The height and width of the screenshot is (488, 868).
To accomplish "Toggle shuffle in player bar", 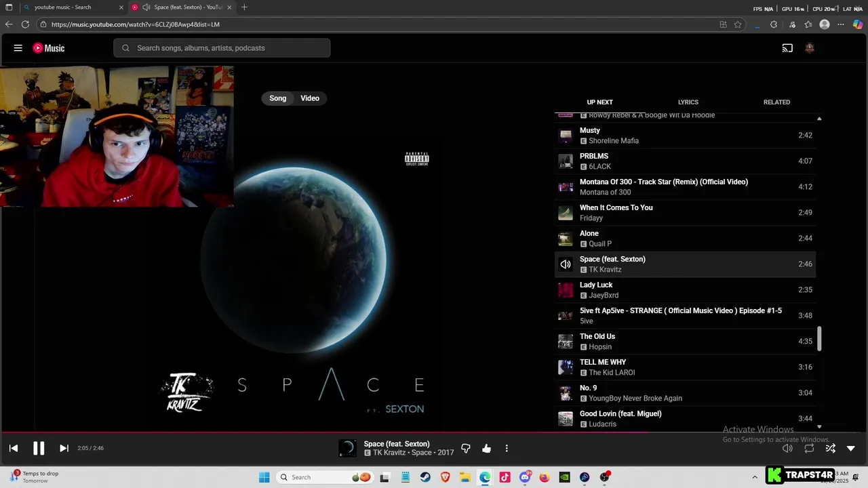I will click(x=830, y=448).
